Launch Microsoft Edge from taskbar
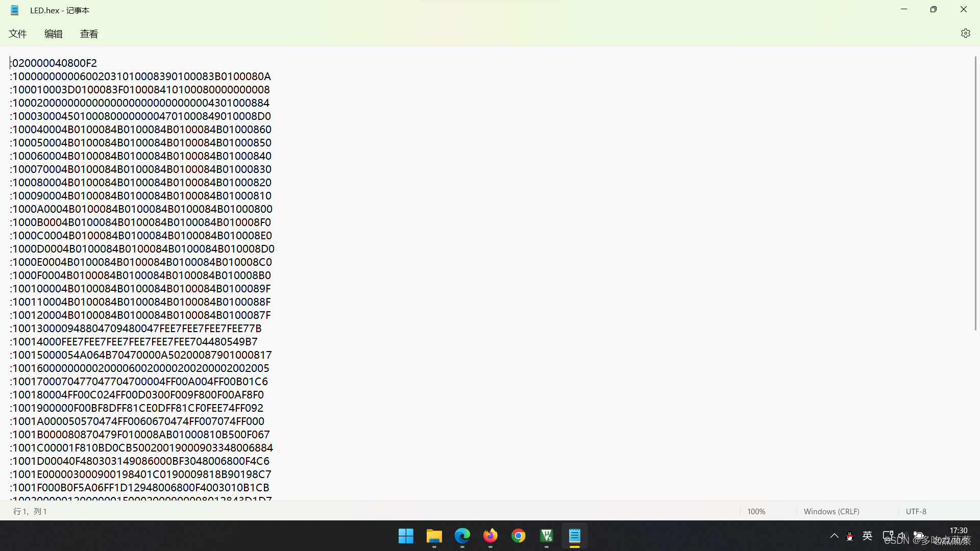The height and width of the screenshot is (551, 980). 462,536
